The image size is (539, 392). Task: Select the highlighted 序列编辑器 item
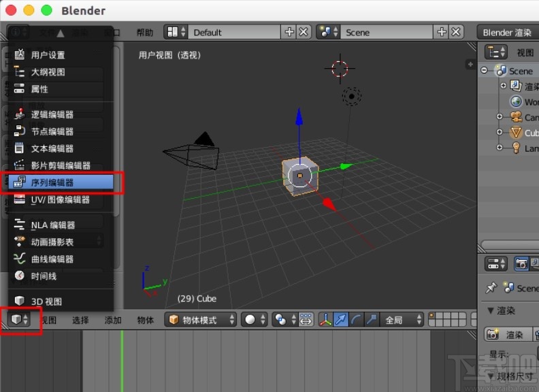pyautogui.click(x=61, y=182)
